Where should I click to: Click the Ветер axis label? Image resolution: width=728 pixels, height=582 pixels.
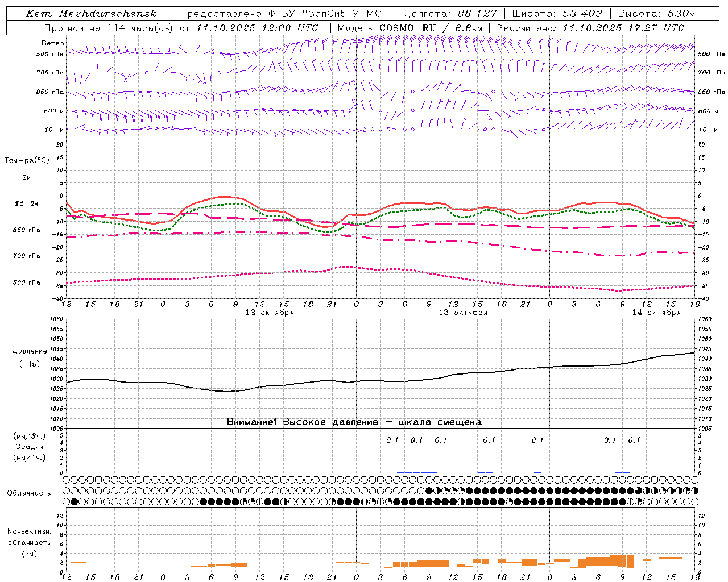click(53, 43)
